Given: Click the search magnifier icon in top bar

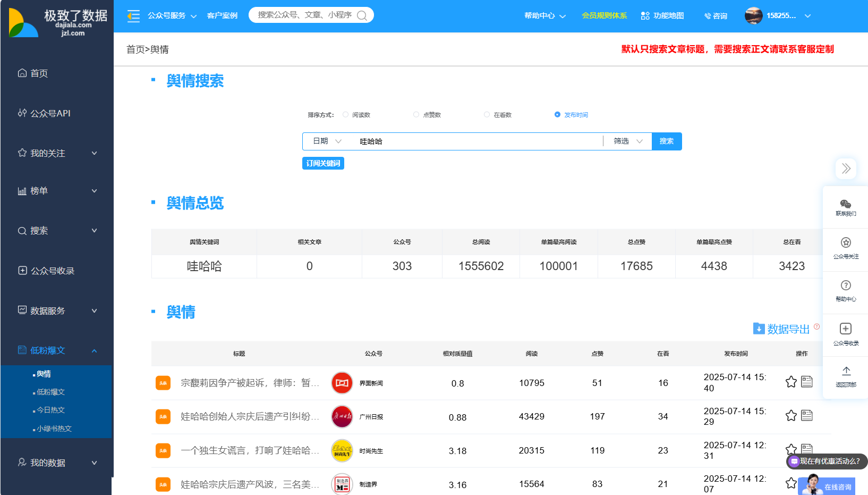Looking at the screenshot, I should pyautogui.click(x=362, y=15).
